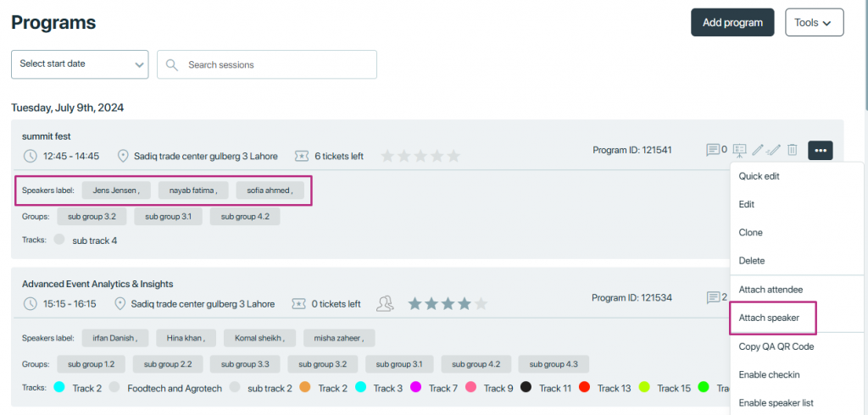Click the lime Track 15 color dot
Viewport: 868px width, 415px height.
tap(644, 387)
